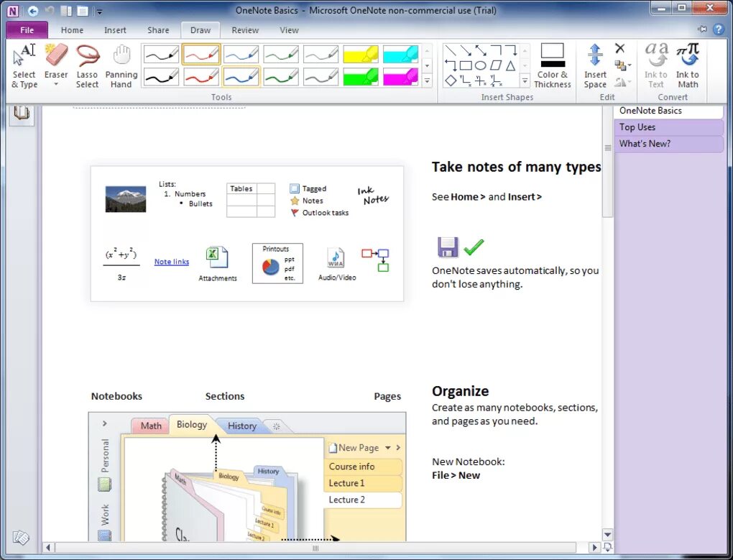
Task: Open the Top Uses page in sidebar
Action: (x=637, y=127)
